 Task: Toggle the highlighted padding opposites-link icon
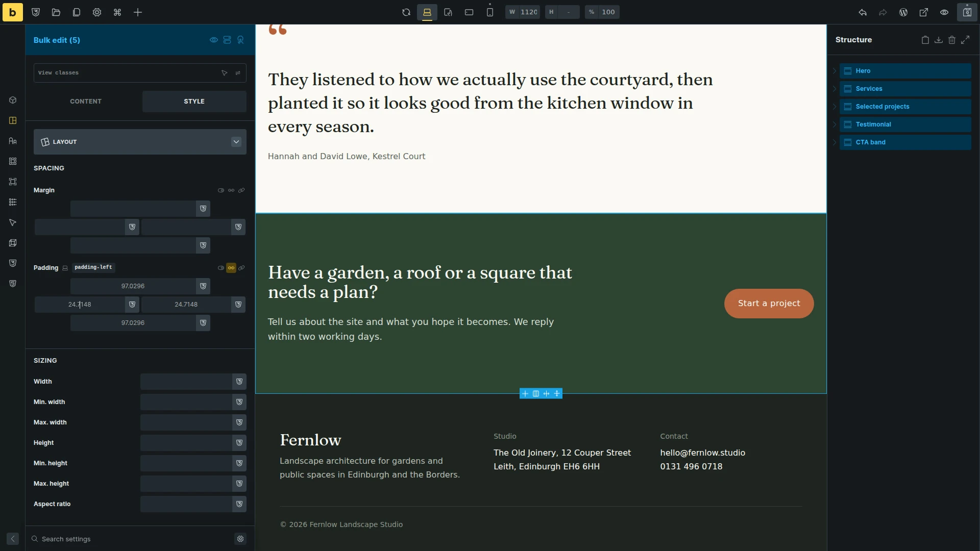(x=231, y=268)
